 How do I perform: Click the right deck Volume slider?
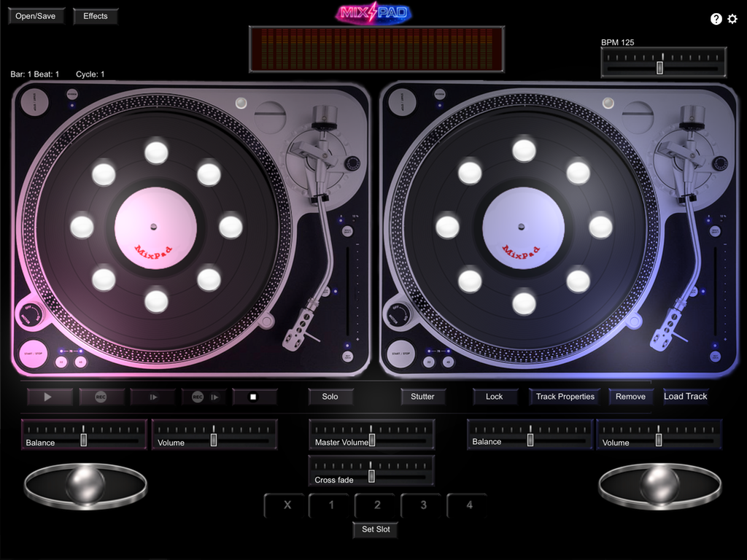coord(659,435)
